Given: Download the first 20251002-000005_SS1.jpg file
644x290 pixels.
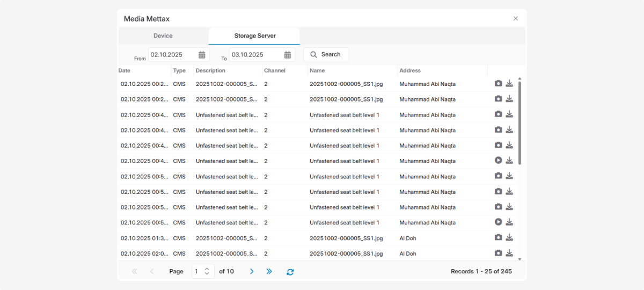Looking at the screenshot, I should click(x=509, y=84).
